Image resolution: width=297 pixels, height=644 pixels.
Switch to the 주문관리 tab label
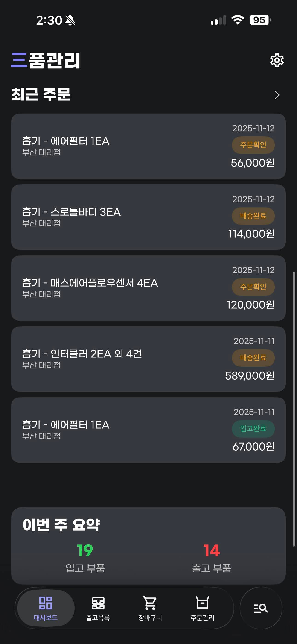point(202,618)
